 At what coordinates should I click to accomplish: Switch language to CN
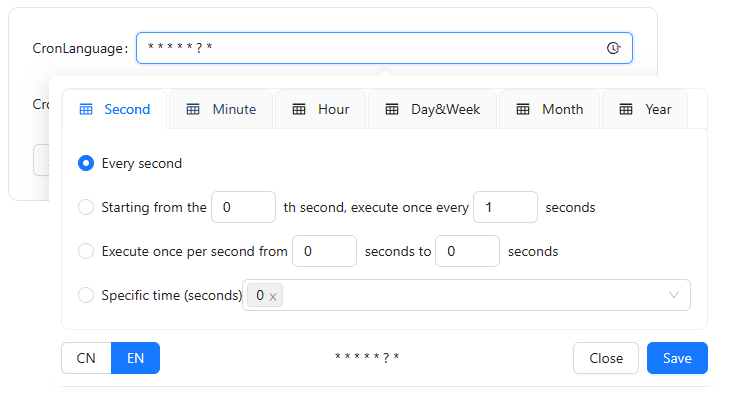[86, 358]
